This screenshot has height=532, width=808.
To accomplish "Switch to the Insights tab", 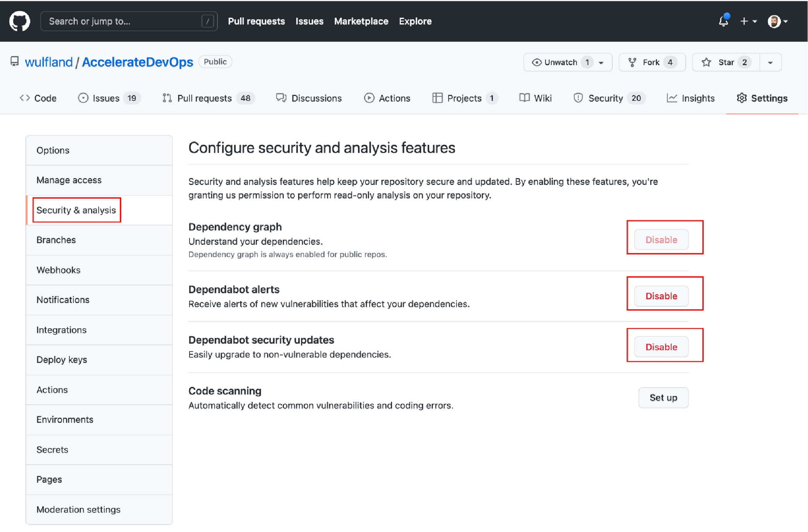I will tap(691, 98).
